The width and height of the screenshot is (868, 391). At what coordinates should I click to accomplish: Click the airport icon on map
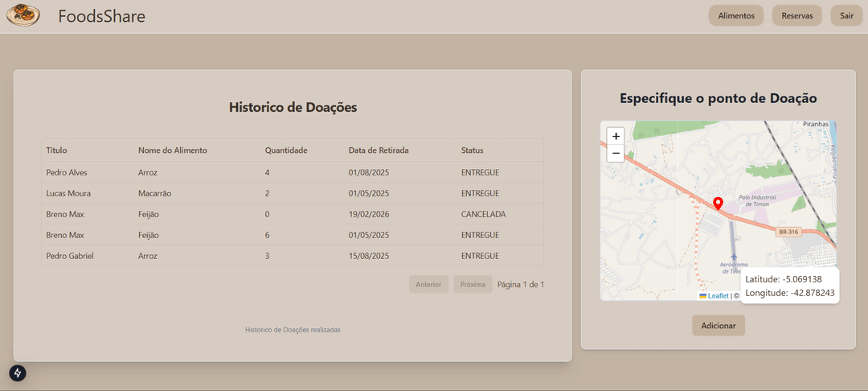tap(734, 257)
